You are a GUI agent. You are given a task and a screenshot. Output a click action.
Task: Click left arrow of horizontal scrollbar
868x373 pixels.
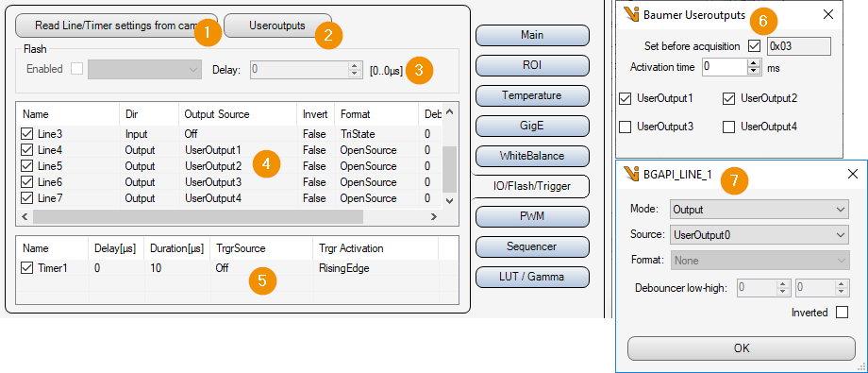click(25, 216)
